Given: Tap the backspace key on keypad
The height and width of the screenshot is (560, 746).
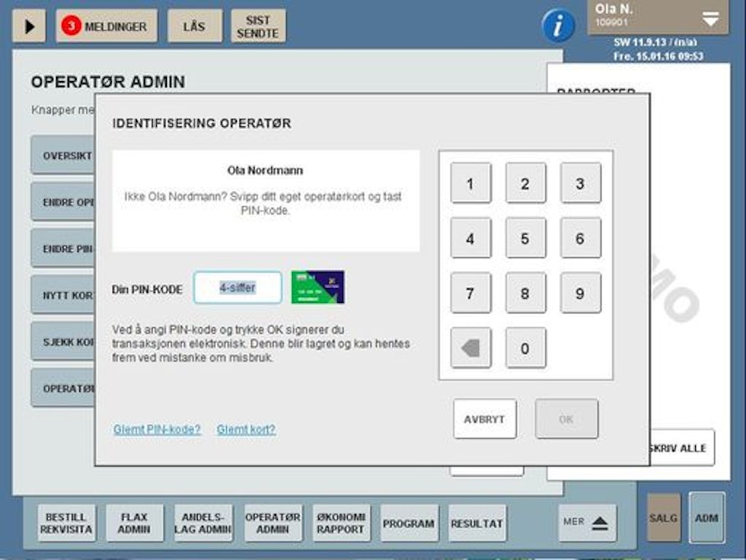Looking at the screenshot, I should tap(471, 348).
